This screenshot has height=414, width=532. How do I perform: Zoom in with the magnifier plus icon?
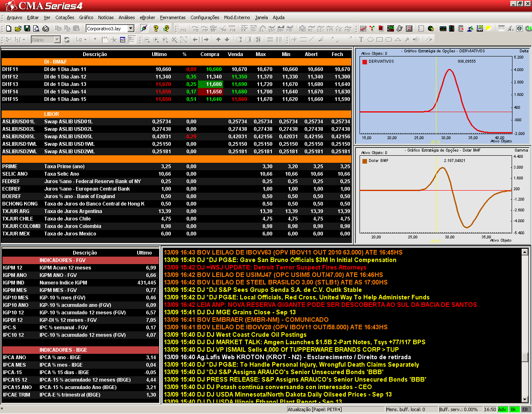(156, 40)
